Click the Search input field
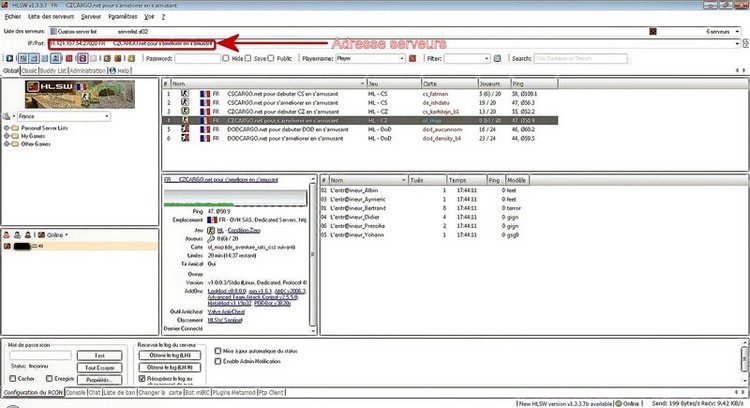 580,58
